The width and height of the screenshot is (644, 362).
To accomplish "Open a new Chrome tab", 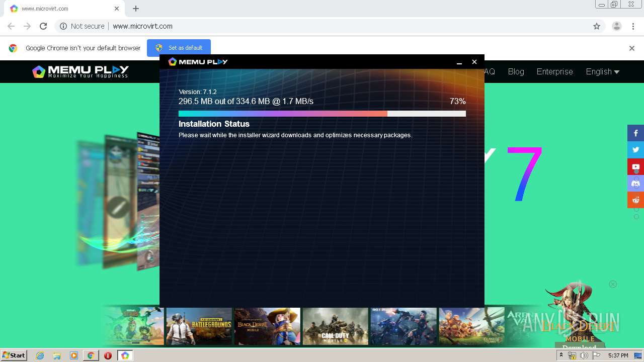I will click(x=136, y=9).
